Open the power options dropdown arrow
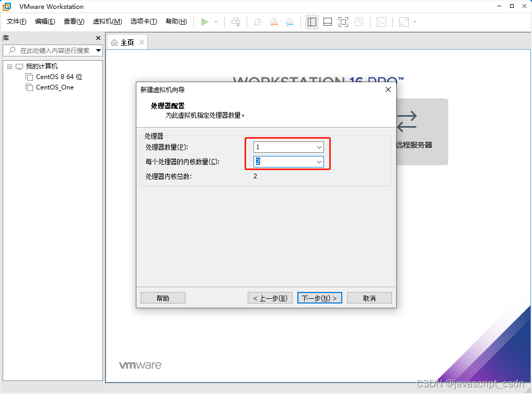Viewport: 532px width, 394px height. click(x=216, y=22)
